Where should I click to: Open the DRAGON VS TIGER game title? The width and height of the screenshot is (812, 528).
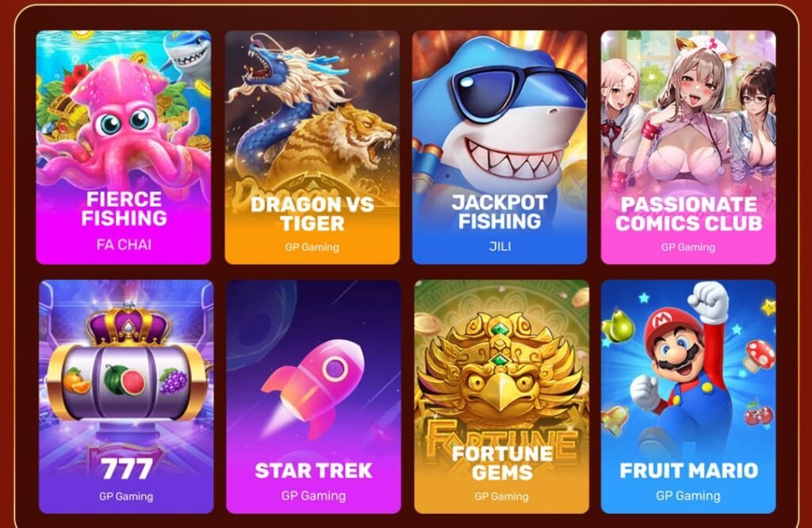(x=312, y=214)
